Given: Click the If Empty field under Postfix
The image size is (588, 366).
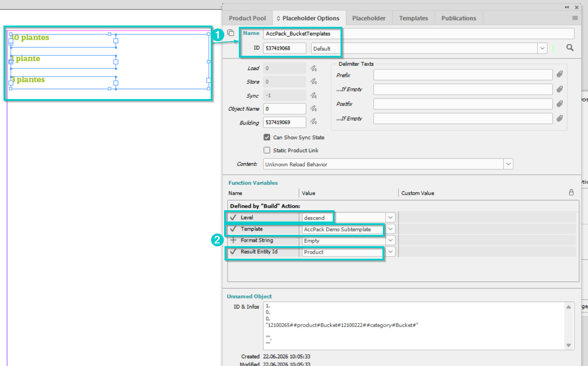Looking at the screenshot, I should [463, 118].
